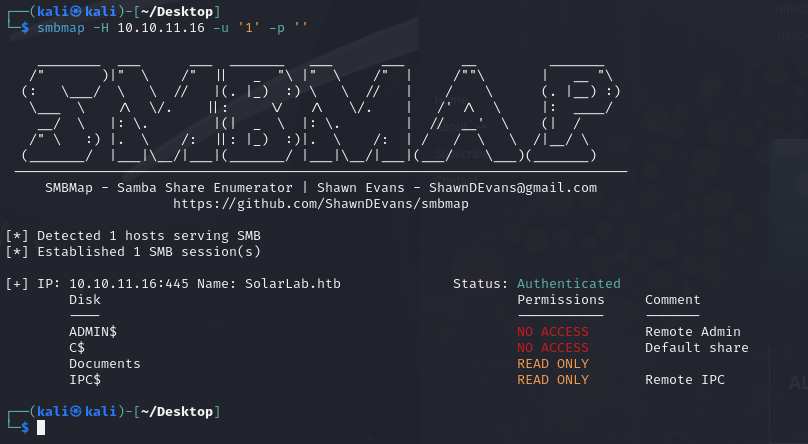Click READ ONLY permission for Documents
The height and width of the screenshot is (444, 808).
(553, 364)
